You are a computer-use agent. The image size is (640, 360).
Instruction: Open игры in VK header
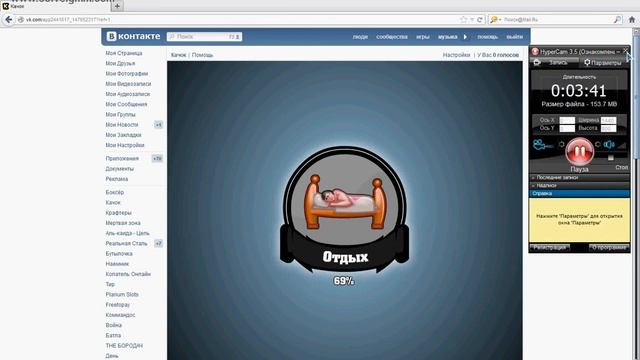(423, 37)
